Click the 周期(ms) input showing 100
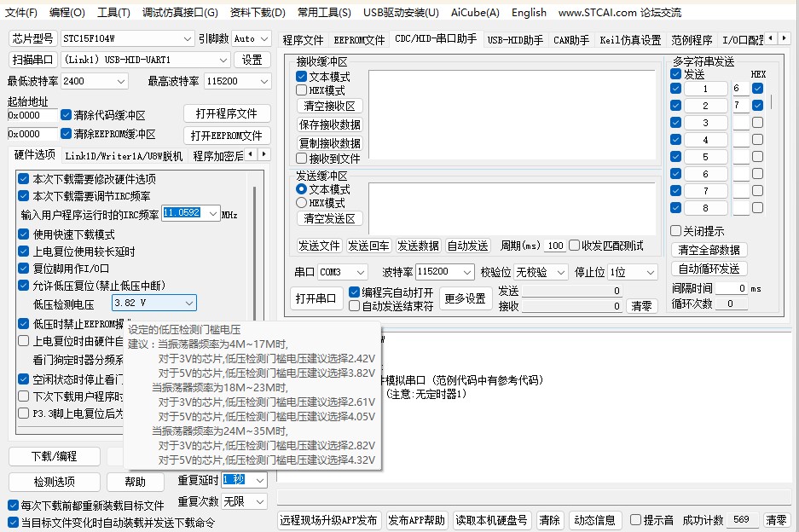Image resolution: width=799 pixels, height=532 pixels. pos(555,248)
